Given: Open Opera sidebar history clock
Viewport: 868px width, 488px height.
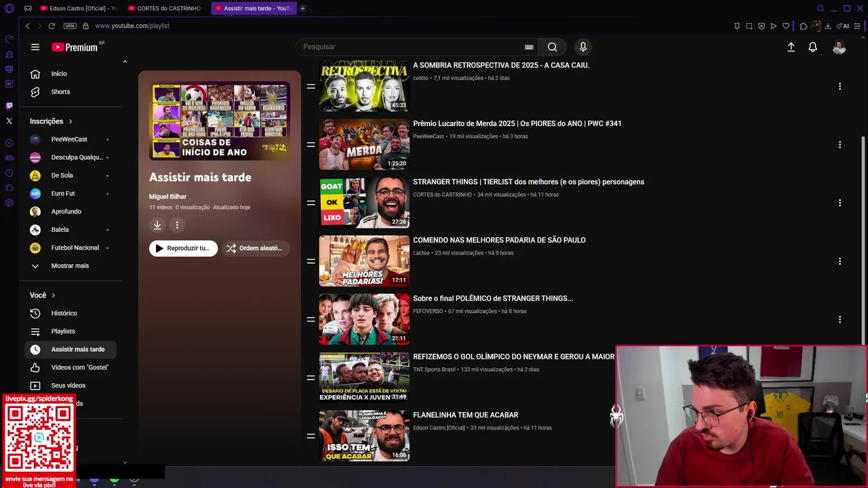Looking at the screenshot, I should [9, 173].
